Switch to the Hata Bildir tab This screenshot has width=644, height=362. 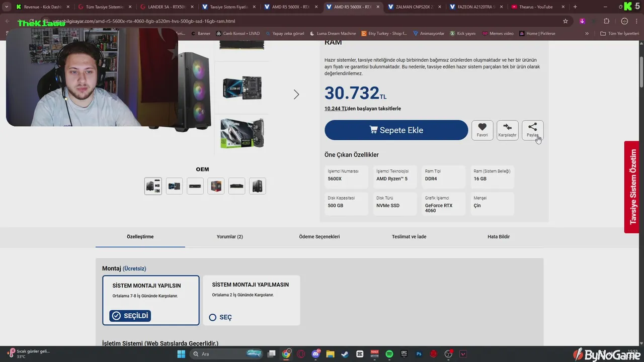tap(499, 236)
